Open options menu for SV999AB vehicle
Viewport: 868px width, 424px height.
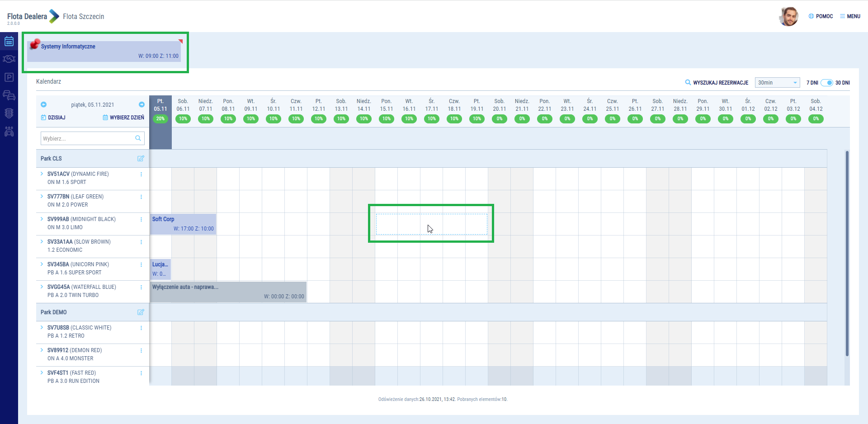click(x=141, y=219)
